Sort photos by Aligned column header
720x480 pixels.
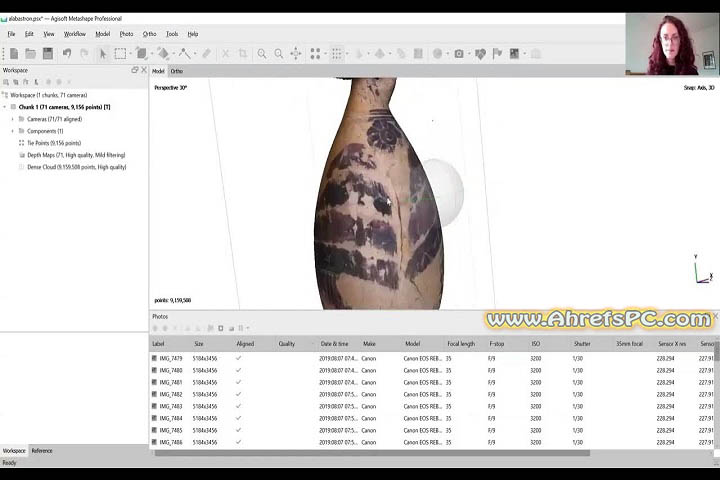[x=245, y=344]
